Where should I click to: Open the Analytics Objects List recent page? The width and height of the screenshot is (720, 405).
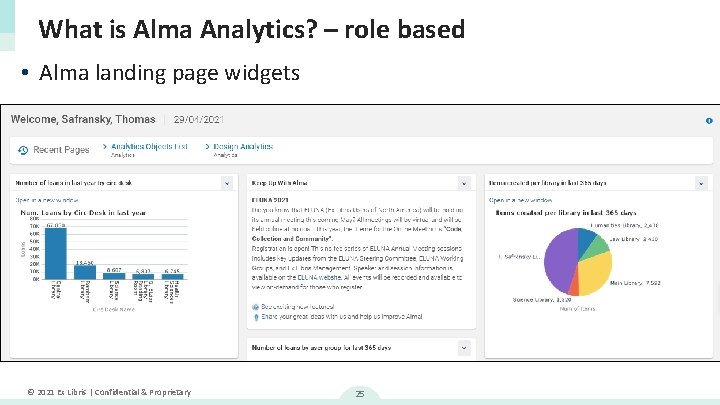[x=149, y=147]
